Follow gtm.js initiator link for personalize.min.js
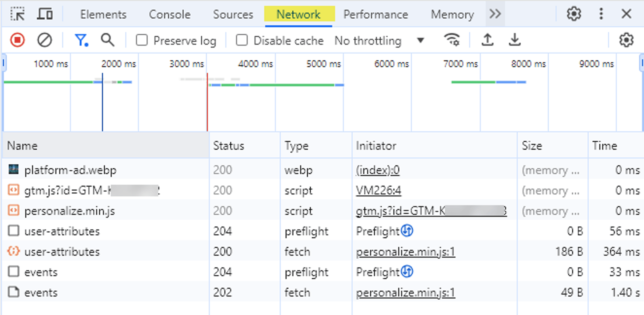Image resolution: width=644 pixels, height=315 pixels. [431, 211]
